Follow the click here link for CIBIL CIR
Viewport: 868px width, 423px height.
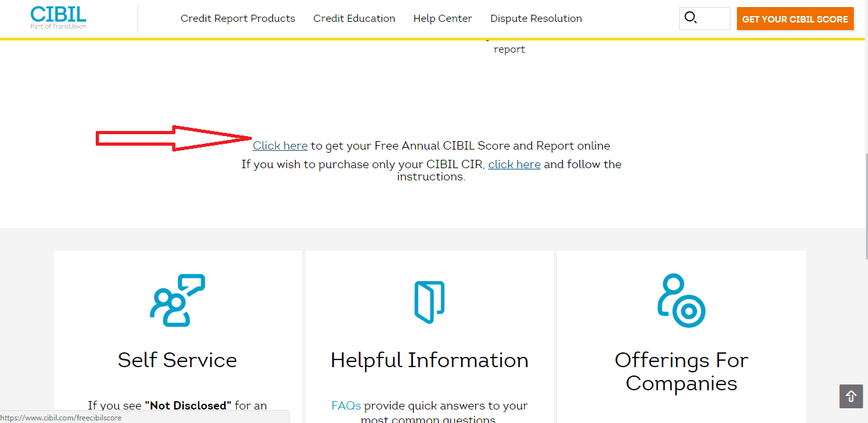coord(514,164)
